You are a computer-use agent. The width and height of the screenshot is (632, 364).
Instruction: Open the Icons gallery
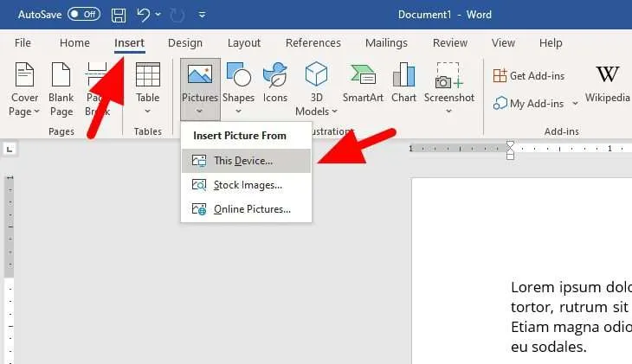pyautogui.click(x=275, y=82)
